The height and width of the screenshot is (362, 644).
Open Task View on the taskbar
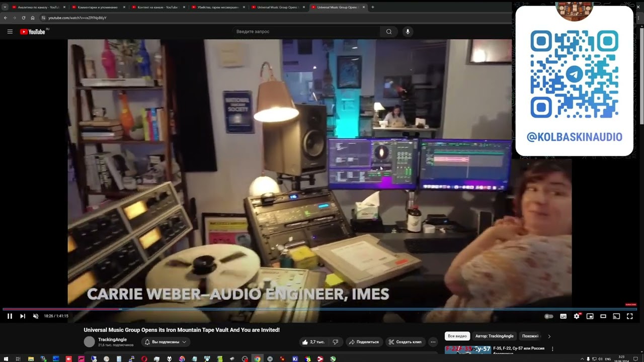coord(18,359)
